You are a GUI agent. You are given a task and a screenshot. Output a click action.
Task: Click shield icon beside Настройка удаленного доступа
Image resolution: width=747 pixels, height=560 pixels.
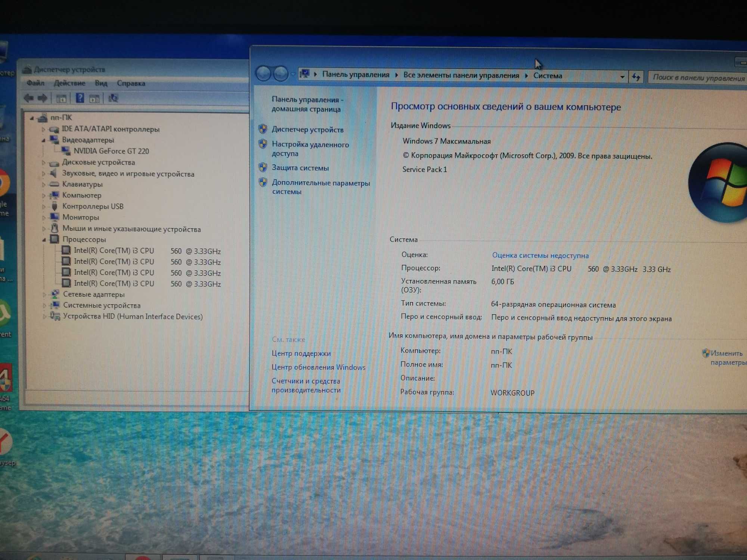263,144
